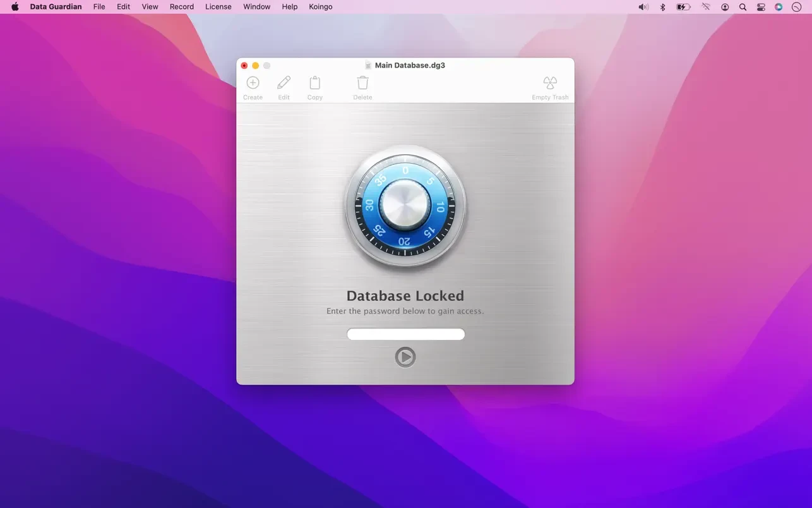This screenshot has height=508, width=812.
Task: Close the Main Database window
Action: point(244,66)
